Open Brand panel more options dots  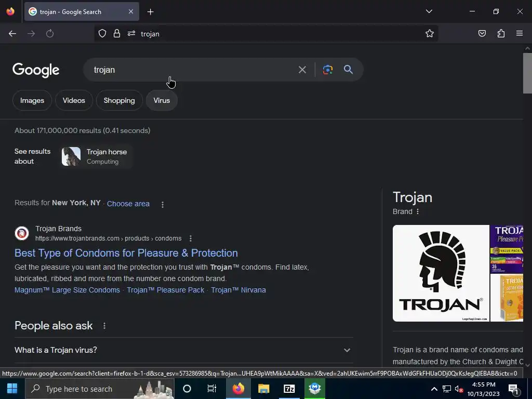point(418,212)
